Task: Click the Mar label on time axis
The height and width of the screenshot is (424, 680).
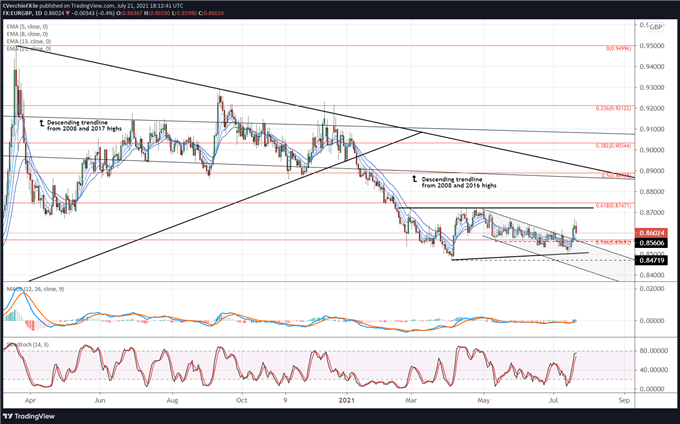Action: coord(411,400)
